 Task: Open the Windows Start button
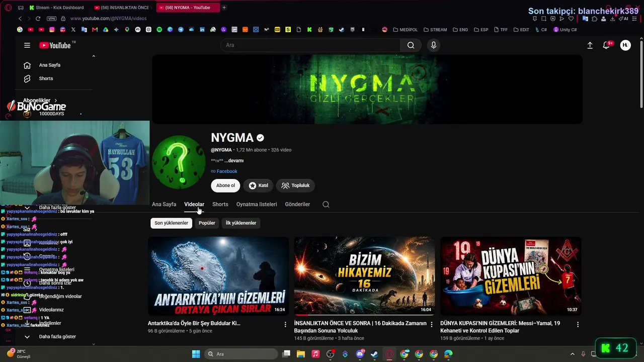click(x=196, y=354)
